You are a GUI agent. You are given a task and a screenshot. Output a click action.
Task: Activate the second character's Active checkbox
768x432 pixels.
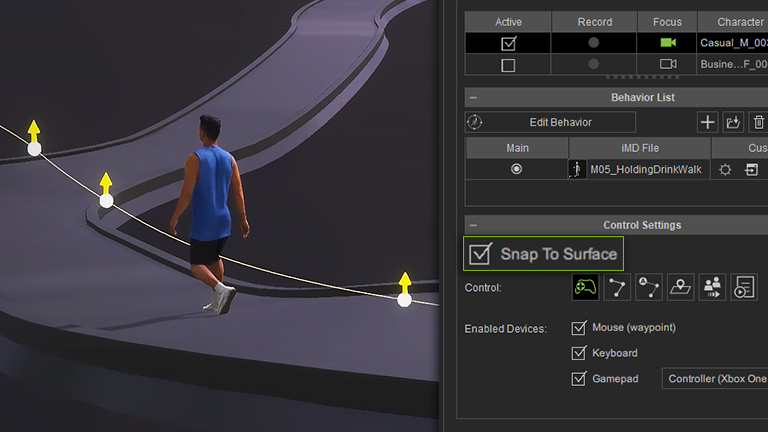click(x=508, y=65)
